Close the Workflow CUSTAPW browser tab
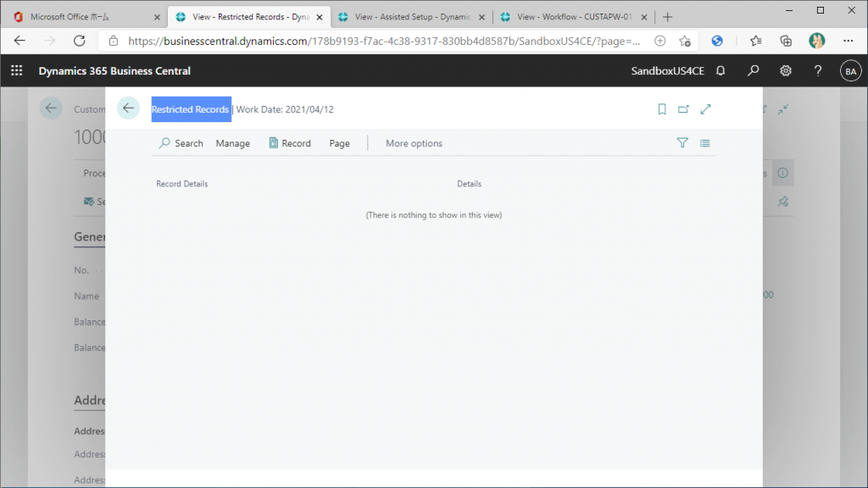 click(x=644, y=17)
